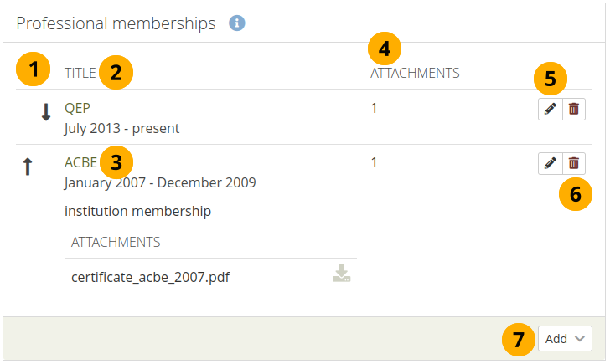The image size is (610, 364).
Task: Move the QEP membership down
Action: (x=46, y=114)
